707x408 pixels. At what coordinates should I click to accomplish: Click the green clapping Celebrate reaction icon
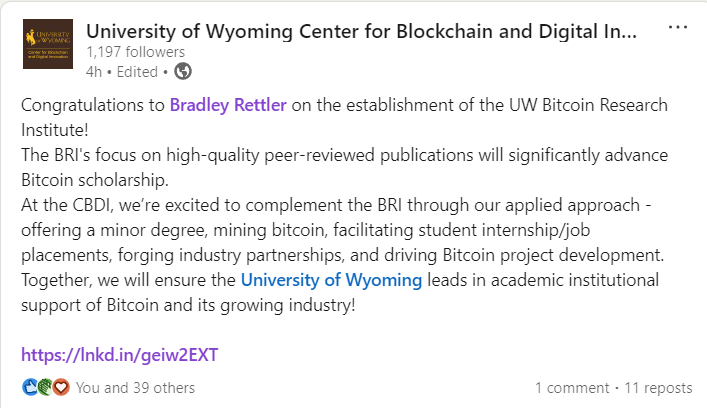[x=44, y=387]
